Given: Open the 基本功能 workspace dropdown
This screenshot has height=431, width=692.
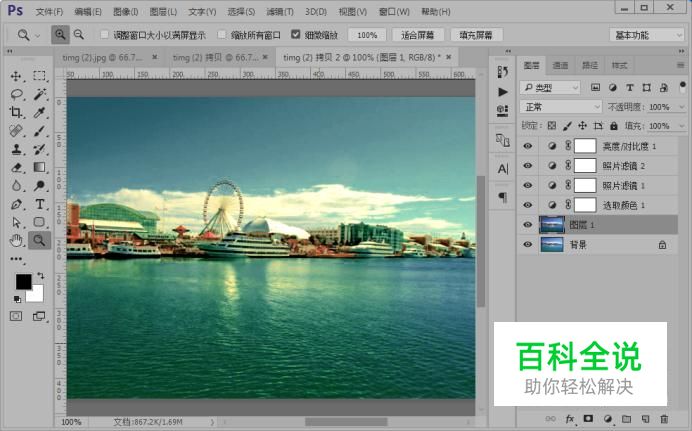Looking at the screenshot, I should (x=647, y=34).
